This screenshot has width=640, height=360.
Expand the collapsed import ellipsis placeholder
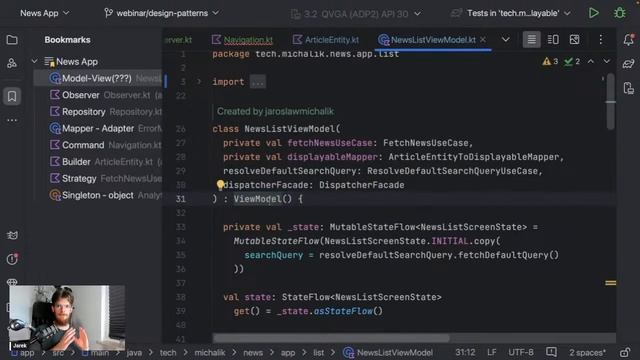coord(258,82)
